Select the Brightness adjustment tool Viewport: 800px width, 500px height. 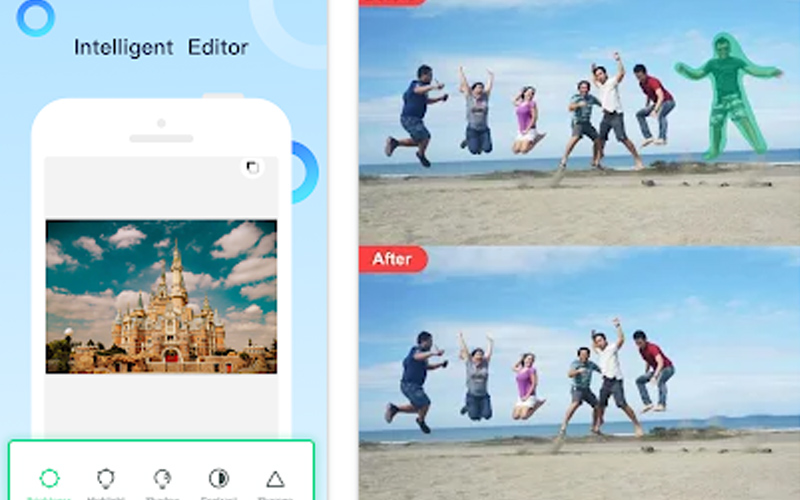pyautogui.click(x=49, y=479)
